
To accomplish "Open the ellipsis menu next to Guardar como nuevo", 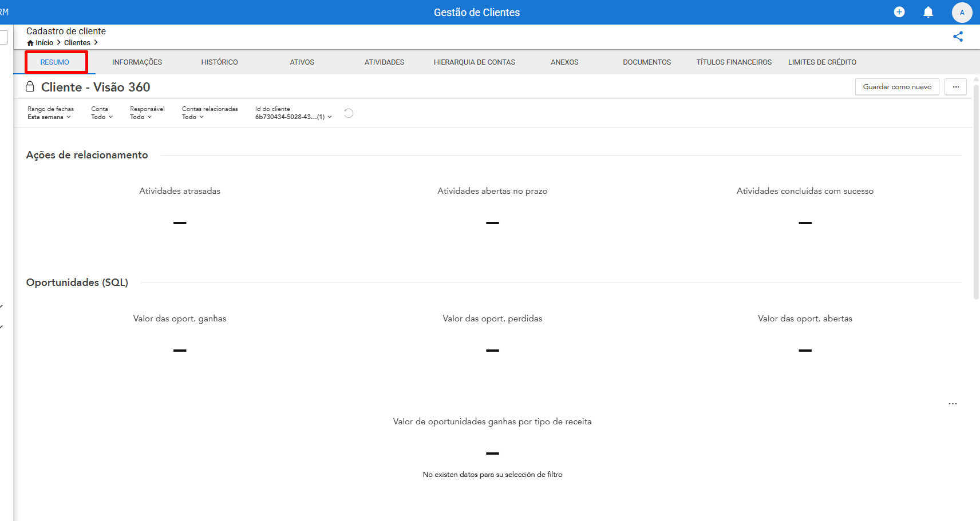I will tap(955, 87).
